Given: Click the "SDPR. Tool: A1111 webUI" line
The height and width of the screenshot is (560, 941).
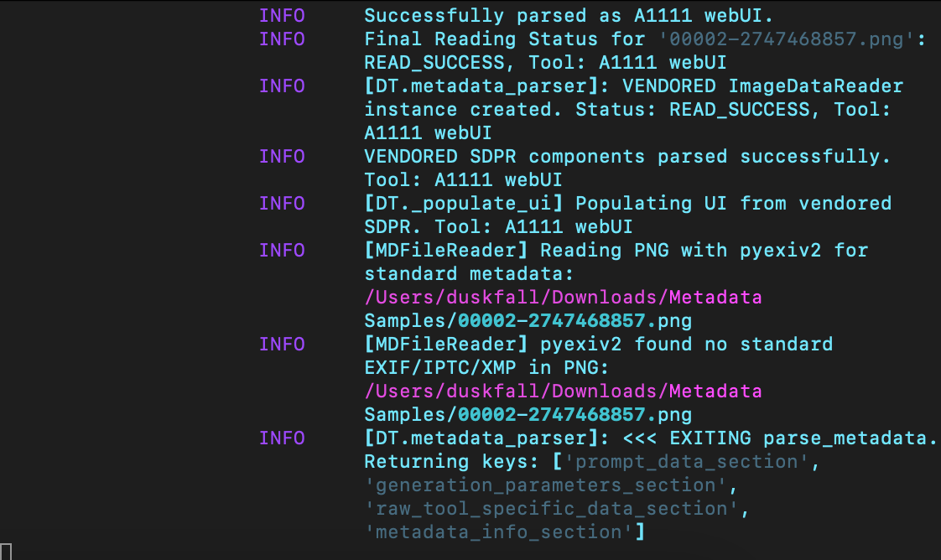Looking at the screenshot, I should pos(498,227).
